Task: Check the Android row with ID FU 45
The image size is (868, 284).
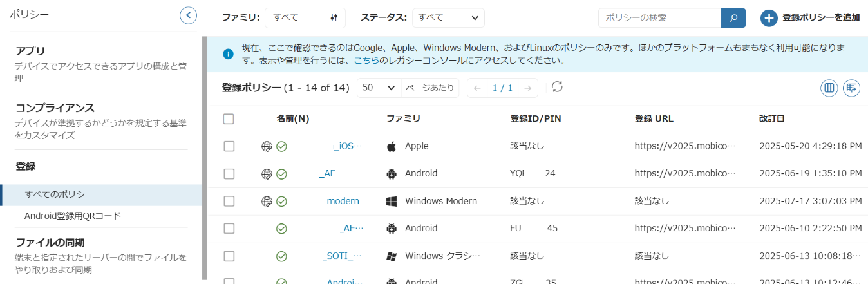Action: (x=229, y=229)
